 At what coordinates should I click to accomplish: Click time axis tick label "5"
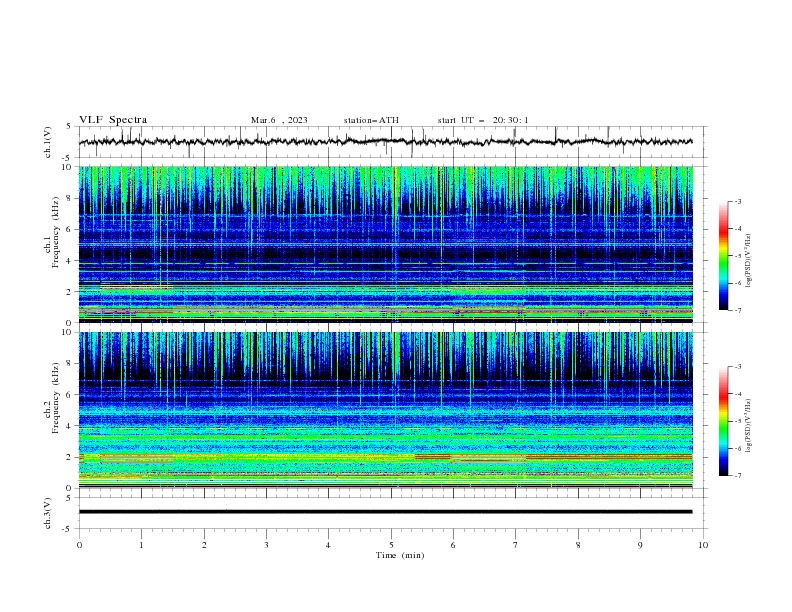pos(391,545)
